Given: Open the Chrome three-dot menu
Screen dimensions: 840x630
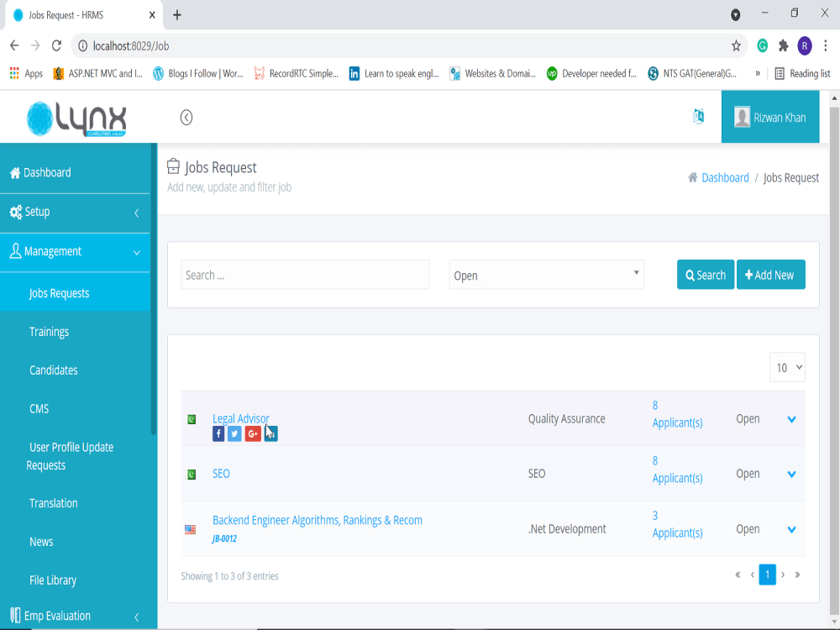Looking at the screenshot, I should pos(826,46).
